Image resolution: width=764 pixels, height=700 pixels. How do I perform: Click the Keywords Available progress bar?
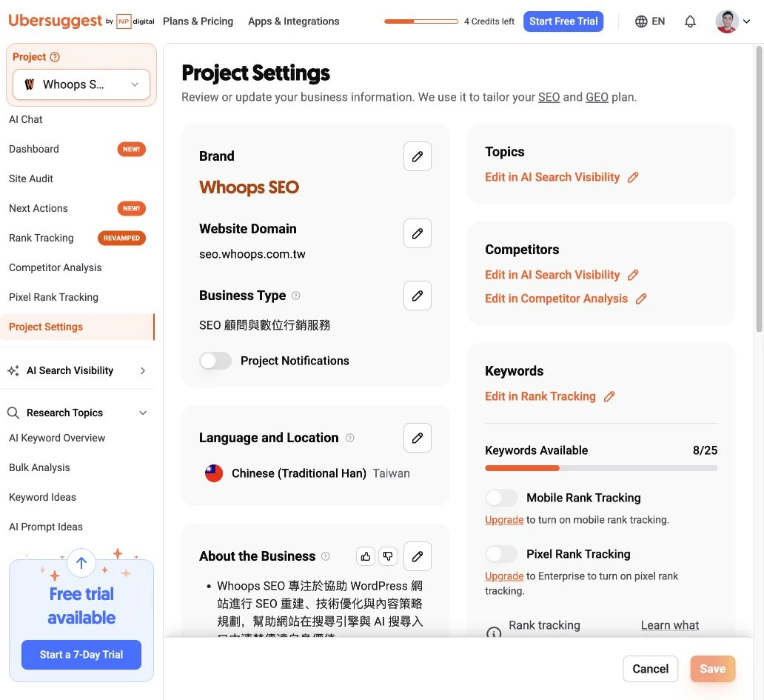601,468
